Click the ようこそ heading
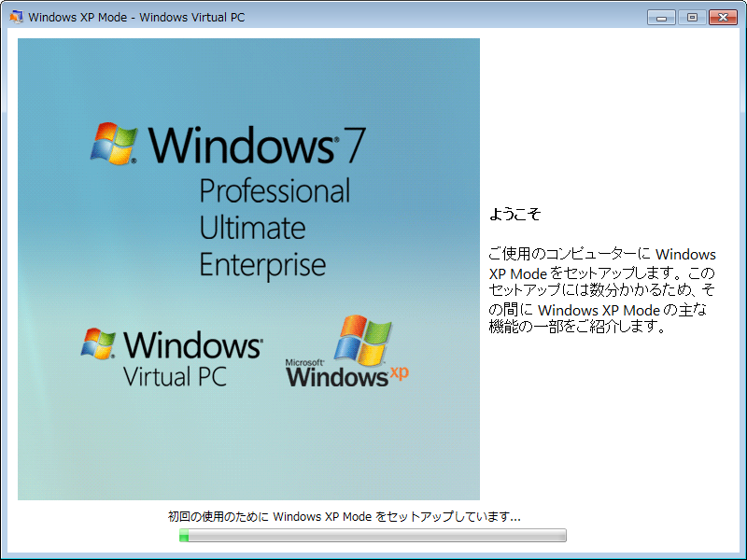Image resolution: width=747 pixels, height=560 pixels. tap(515, 214)
